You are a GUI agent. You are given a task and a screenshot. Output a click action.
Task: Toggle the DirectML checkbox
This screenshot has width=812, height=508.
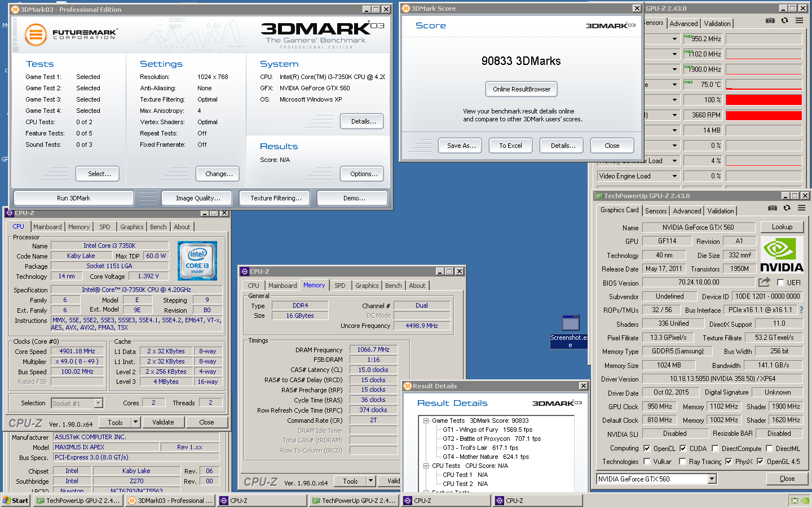click(769, 448)
